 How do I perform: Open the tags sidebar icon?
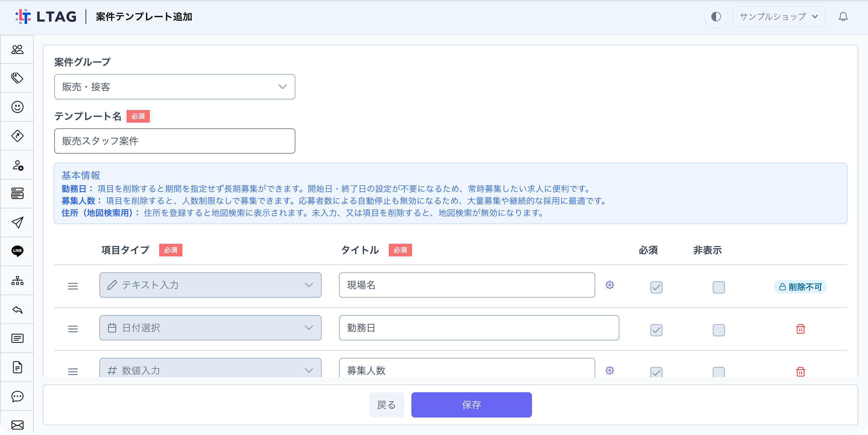(x=17, y=78)
